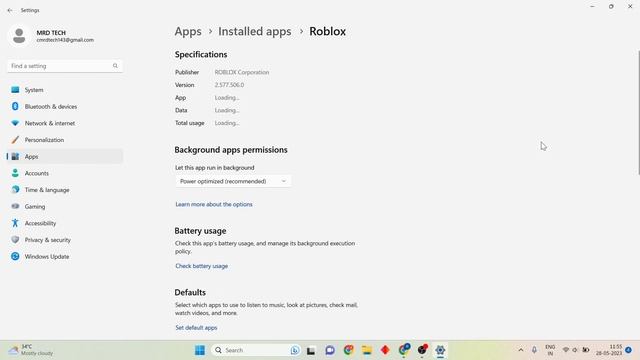
Task: Open Accounts settings
Action: (x=65, y=173)
